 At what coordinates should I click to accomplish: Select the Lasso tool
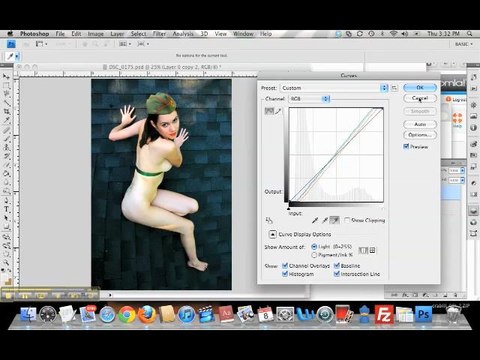6,94
